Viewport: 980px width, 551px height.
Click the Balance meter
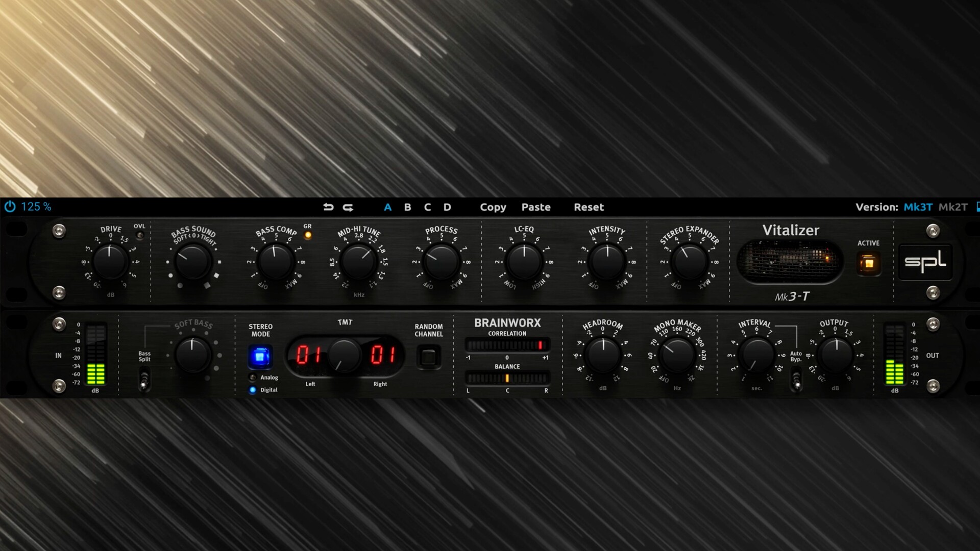[507, 378]
